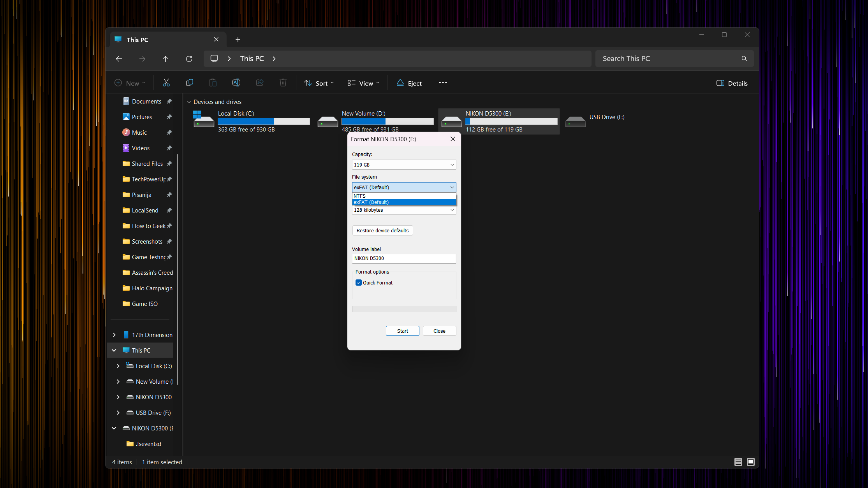Collapse the Devices and drives group

pyautogui.click(x=189, y=102)
